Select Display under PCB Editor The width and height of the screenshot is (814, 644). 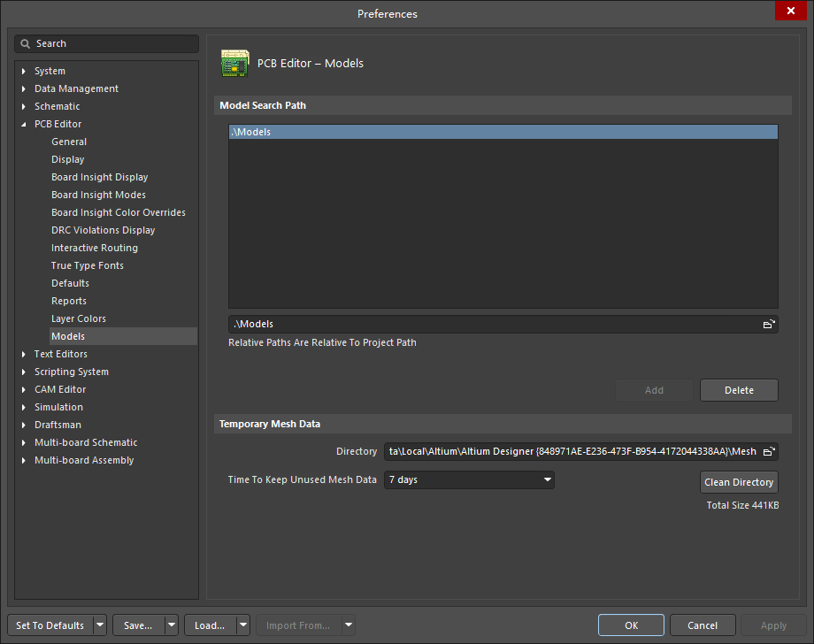point(67,159)
